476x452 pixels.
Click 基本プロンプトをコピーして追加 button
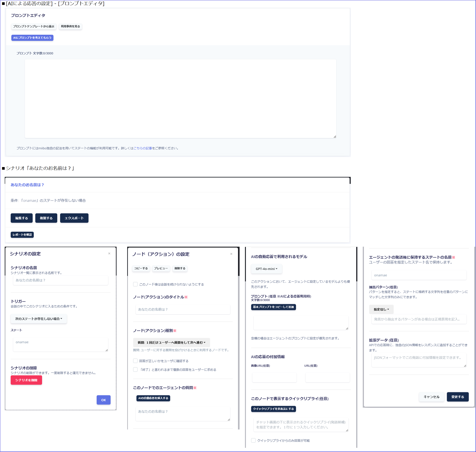(x=273, y=307)
